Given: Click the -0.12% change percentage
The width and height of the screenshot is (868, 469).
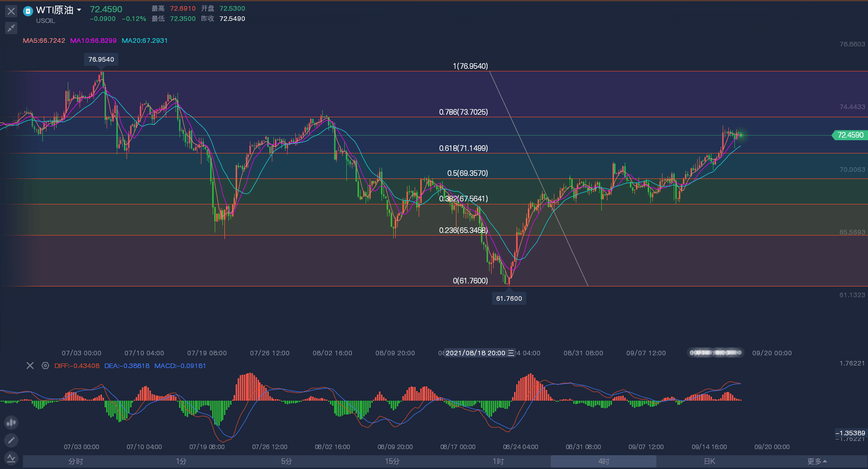Looking at the screenshot, I should click(134, 19).
